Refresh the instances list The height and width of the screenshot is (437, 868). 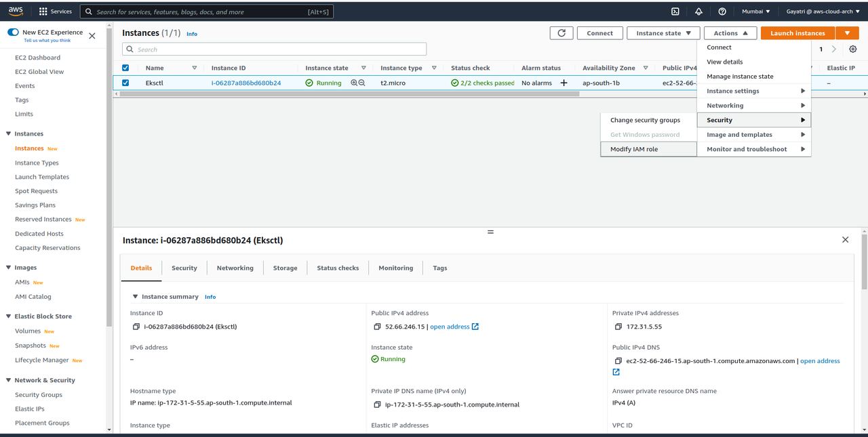tap(561, 33)
